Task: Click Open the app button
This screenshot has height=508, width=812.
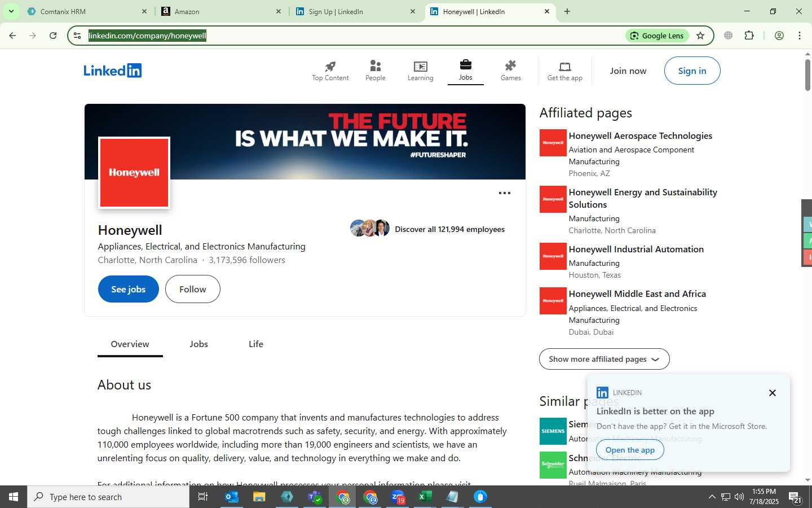Action: (630, 450)
